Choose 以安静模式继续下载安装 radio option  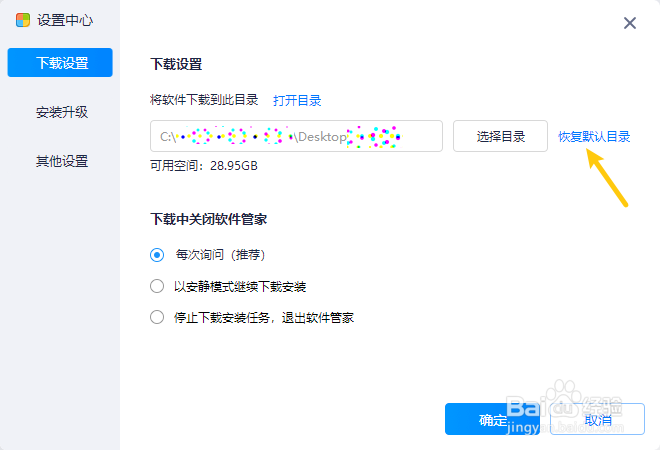pyautogui.click(x=157, y=286)
